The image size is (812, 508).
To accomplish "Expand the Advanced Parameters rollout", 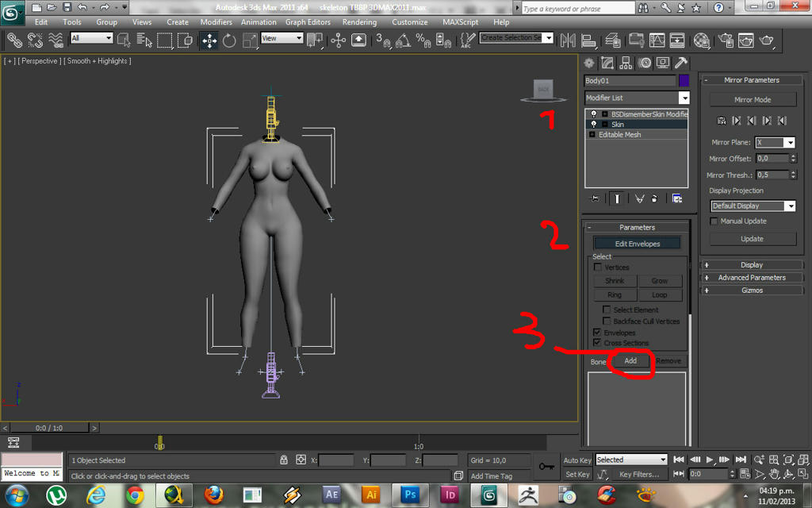I will [x=752, y=277].
